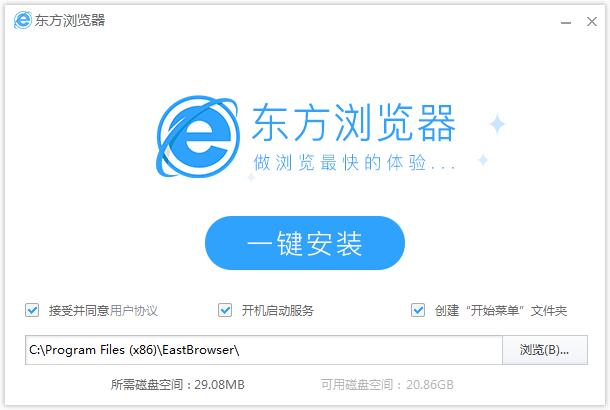Image resolution: width=610 pixels, height=410 pixels.
Task: Click the install path input field
Action: coord(264,350)
